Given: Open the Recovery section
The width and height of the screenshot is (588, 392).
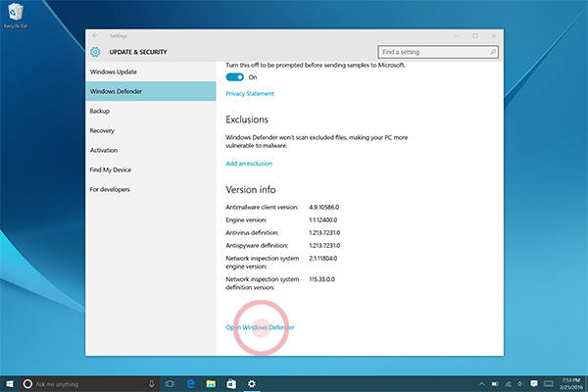Looking at the screenshot, I should 151,130.
